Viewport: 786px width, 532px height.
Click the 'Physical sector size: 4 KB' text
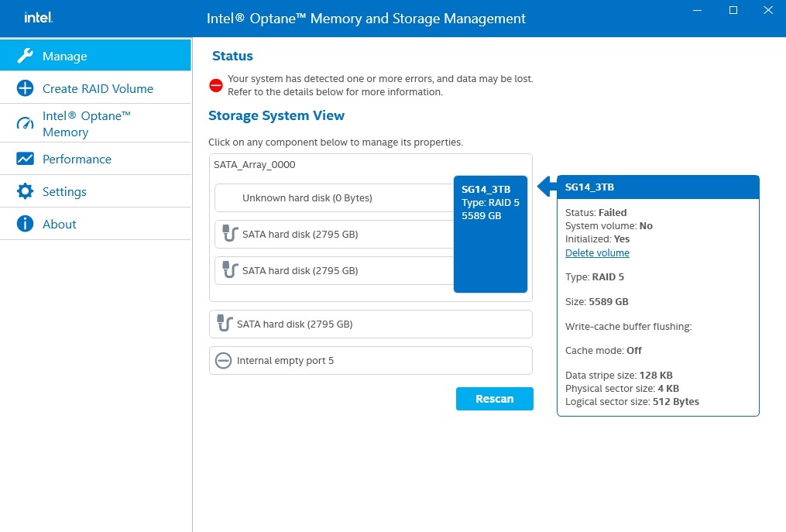[622, 388]
